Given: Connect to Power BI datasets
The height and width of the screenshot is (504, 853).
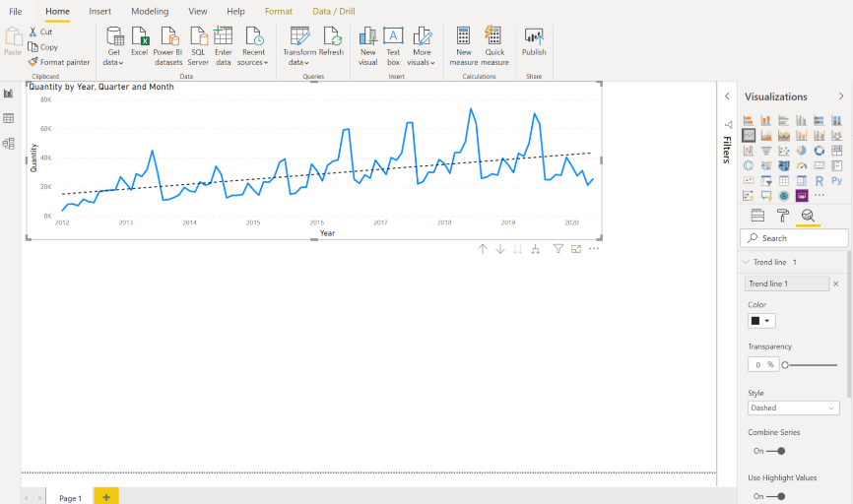Looking at the screenshot, I should pyautogui.click(x=168, y=46).
